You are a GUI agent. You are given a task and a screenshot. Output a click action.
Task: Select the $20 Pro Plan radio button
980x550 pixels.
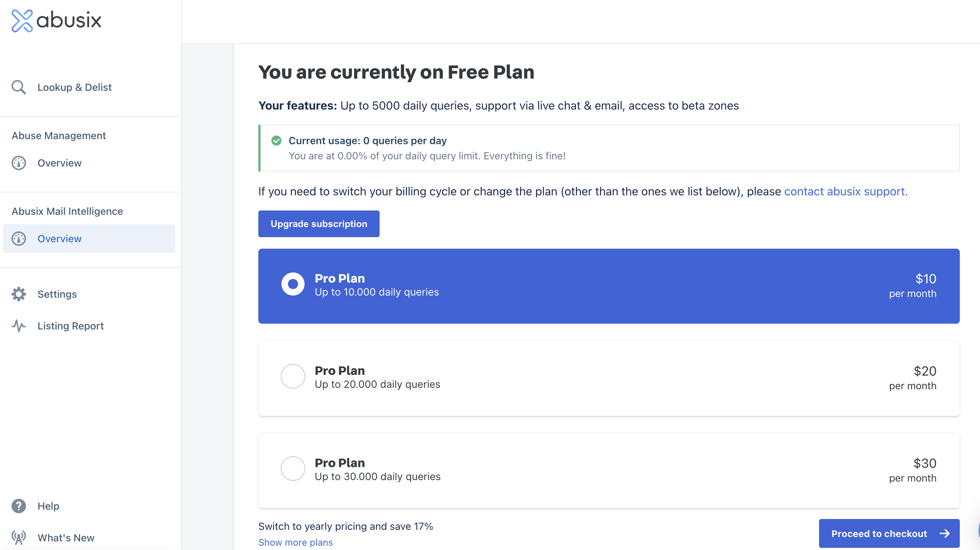coord(293,376)
